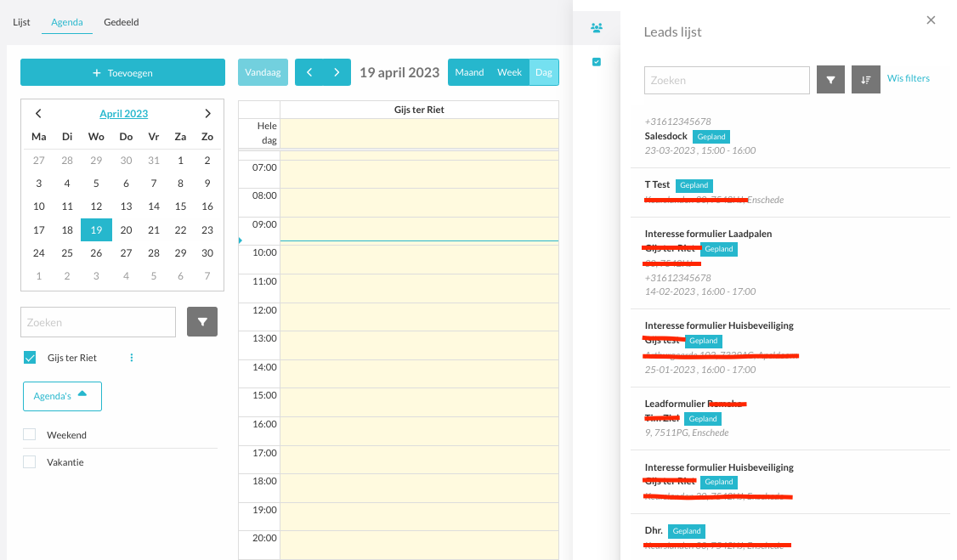This screenshot has width=957, height=560.
Task: Select 23 in the mini calendar
Action: [x=207, y=230]
